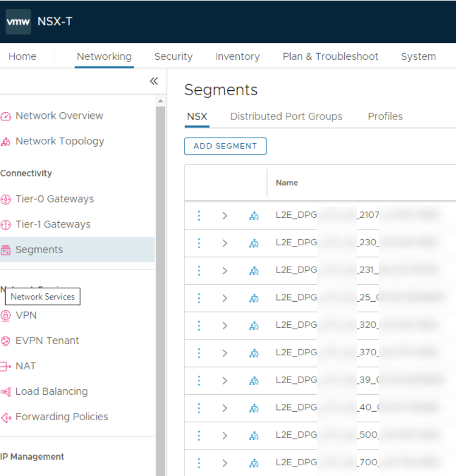
Task: Expand the L2E_DPG 700 segment row
Action: [225, 463]
